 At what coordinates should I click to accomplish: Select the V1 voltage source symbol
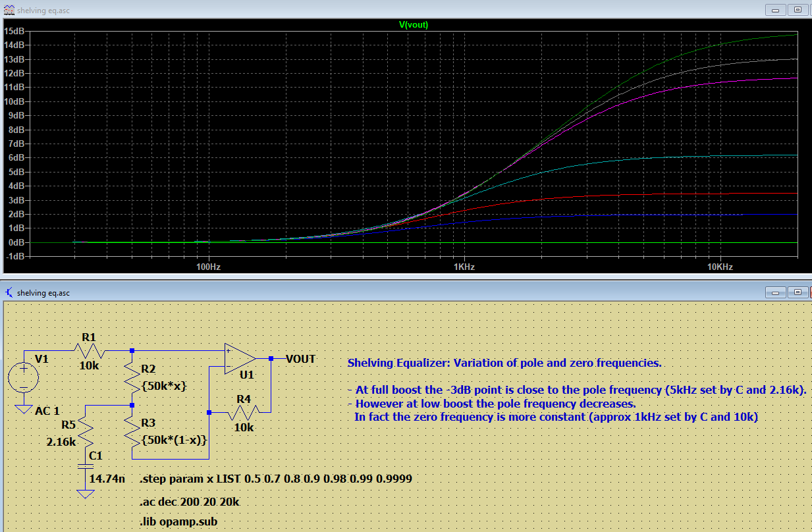click(24, 379)
